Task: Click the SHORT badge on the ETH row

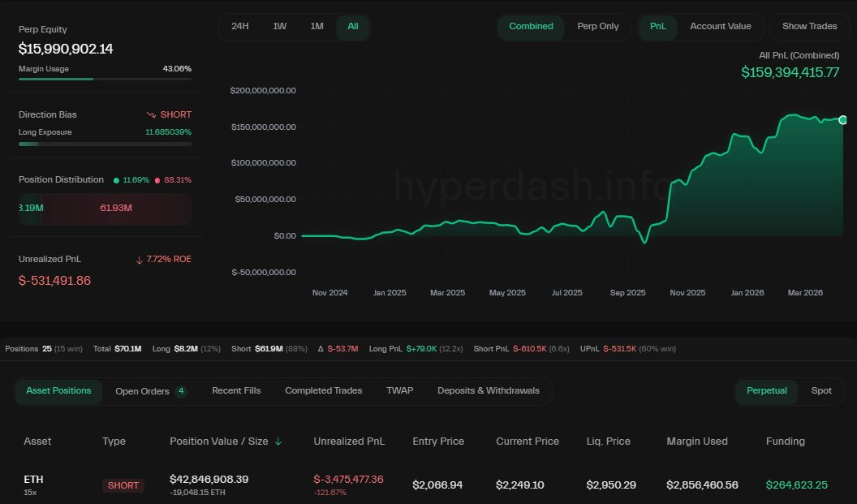Action: [x=123, y=485]
